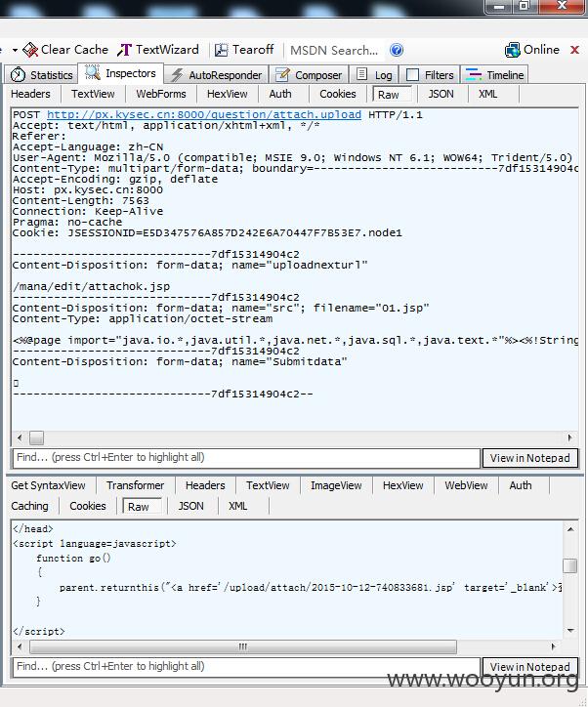Open response Auth inspector tab
The height and width of the screenshot is (707, 588).
click(x=521, y=485)
